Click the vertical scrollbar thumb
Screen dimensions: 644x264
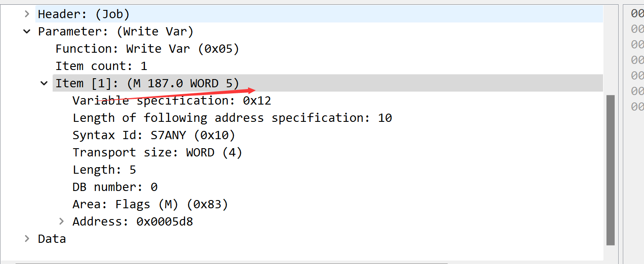(x=610, y=170)
